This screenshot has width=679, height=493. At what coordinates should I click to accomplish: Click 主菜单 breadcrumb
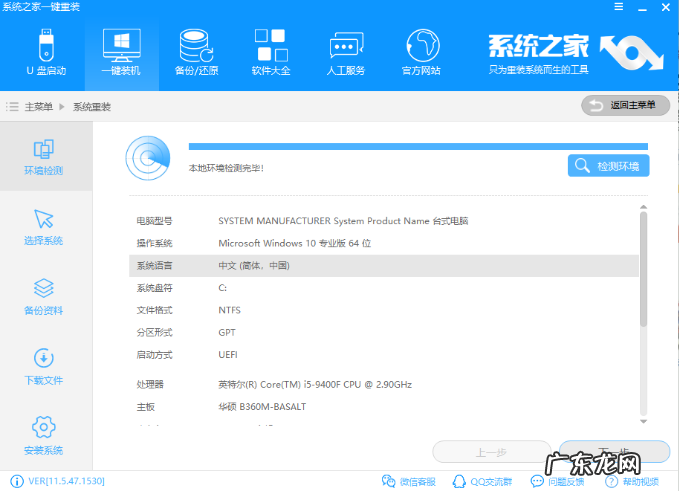(x=39, y=107)
